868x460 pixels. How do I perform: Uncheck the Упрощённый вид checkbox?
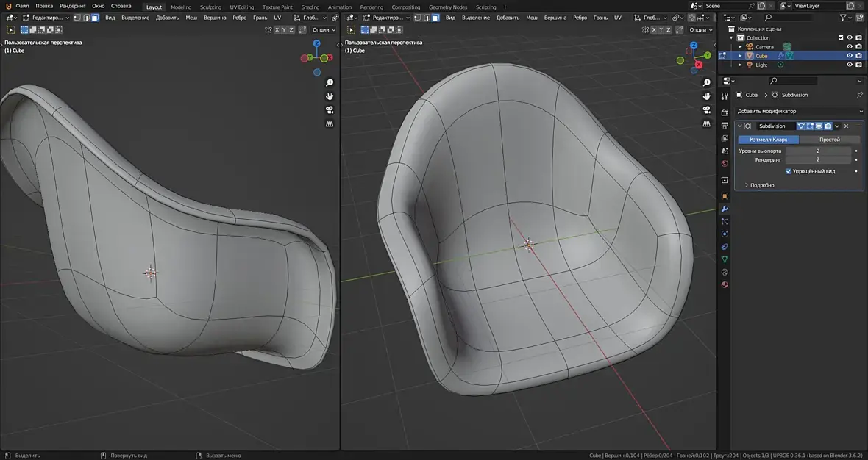[x=789, y=171]
